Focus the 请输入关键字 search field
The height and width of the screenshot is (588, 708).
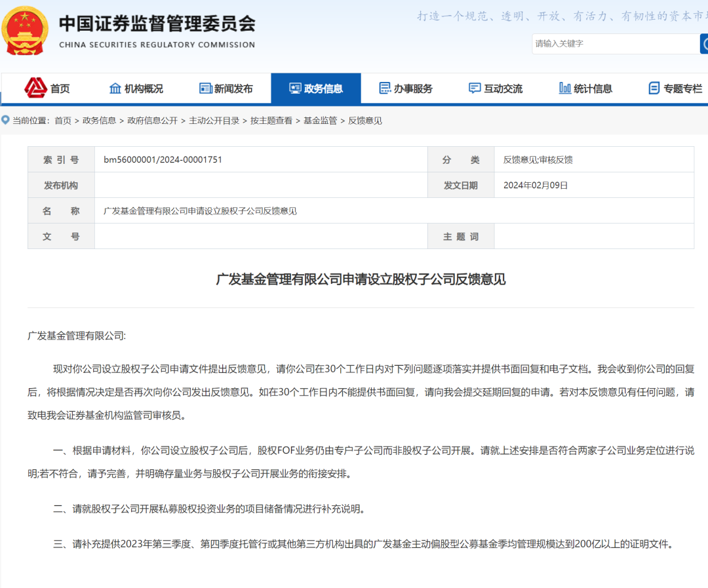click(616, 44)
